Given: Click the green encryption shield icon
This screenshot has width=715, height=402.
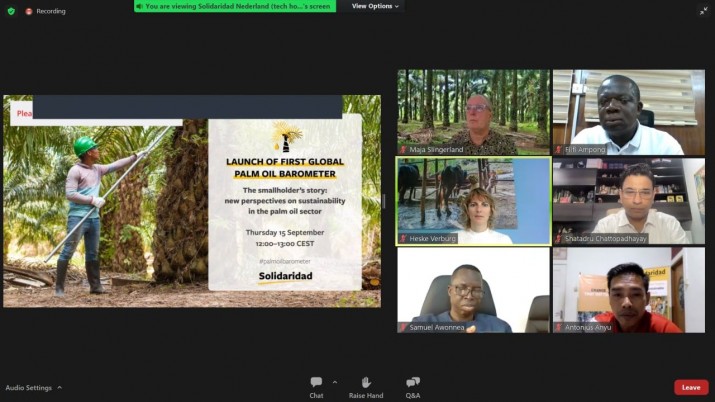Looking at the screenshot, I should pyautogui.click(x=11, y=11).
